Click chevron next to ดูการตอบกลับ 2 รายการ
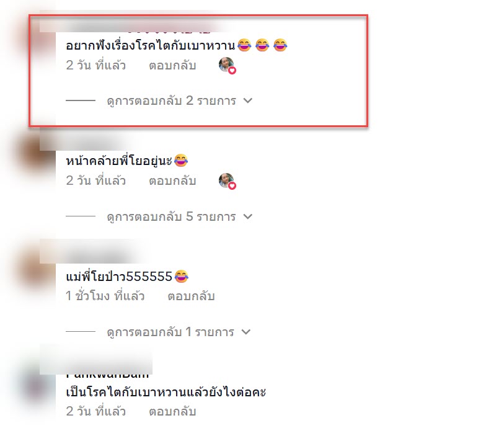 tap(248, 100)
